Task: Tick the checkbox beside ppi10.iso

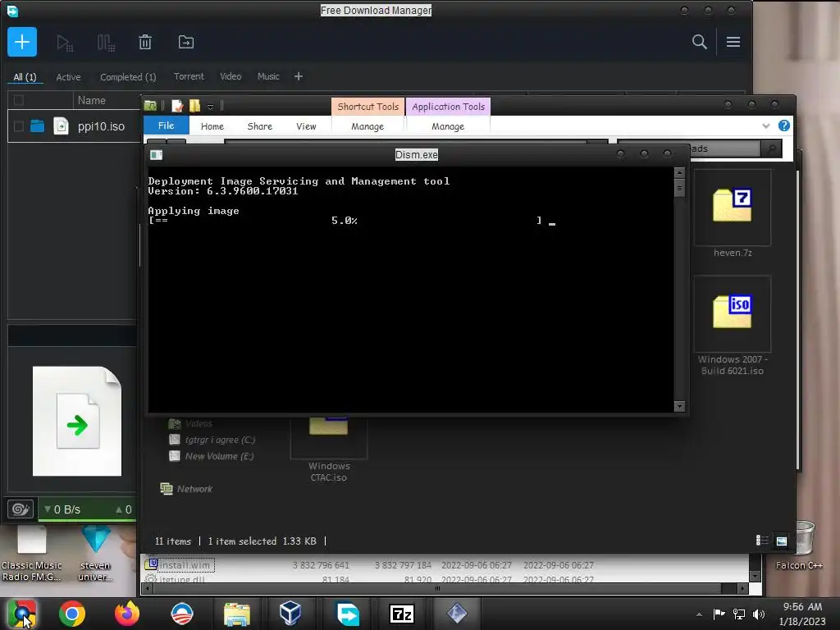Action: pos(19,126)
